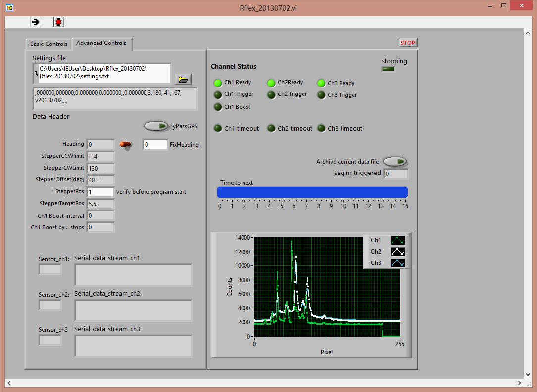Screen dimensions: 537x392
Task: Click the 14000 y-axis maximum value
Action: click(x=243, y=237)
